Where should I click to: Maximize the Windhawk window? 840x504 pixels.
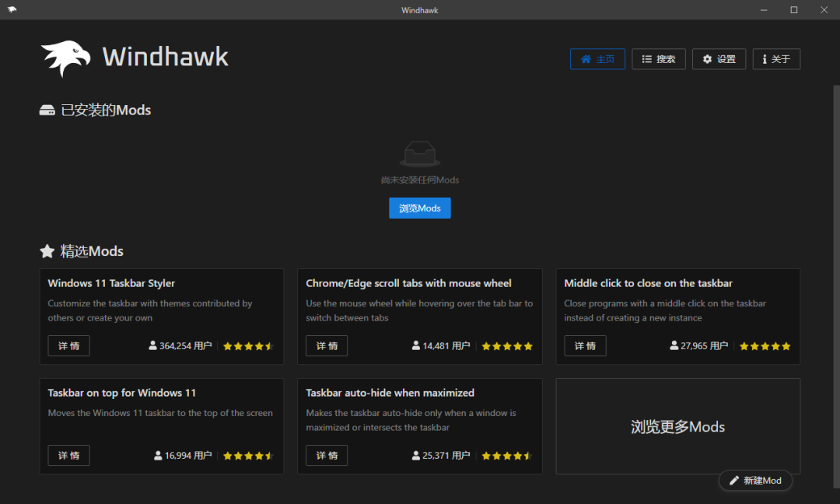coord(794,9)
